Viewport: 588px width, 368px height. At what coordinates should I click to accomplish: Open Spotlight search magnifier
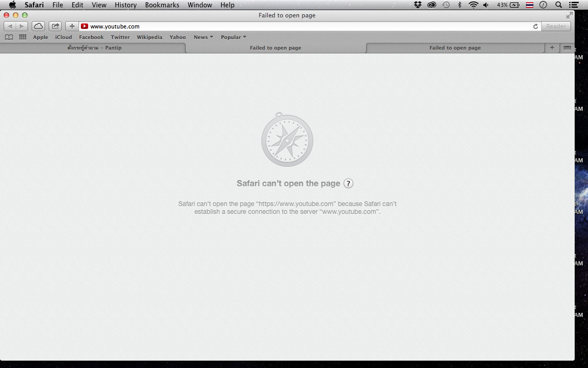pos(559,5)
